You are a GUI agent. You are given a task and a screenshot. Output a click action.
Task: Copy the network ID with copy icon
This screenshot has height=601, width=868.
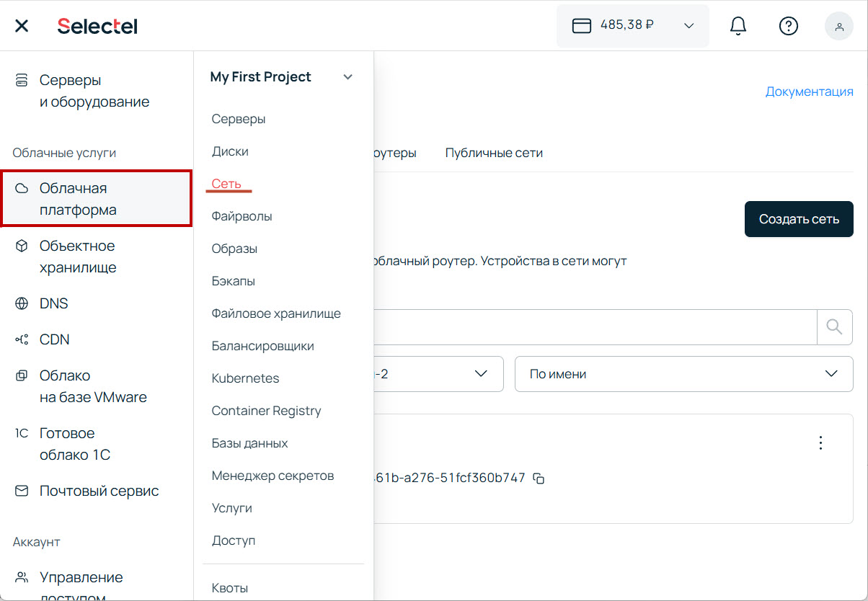point(539,478)
